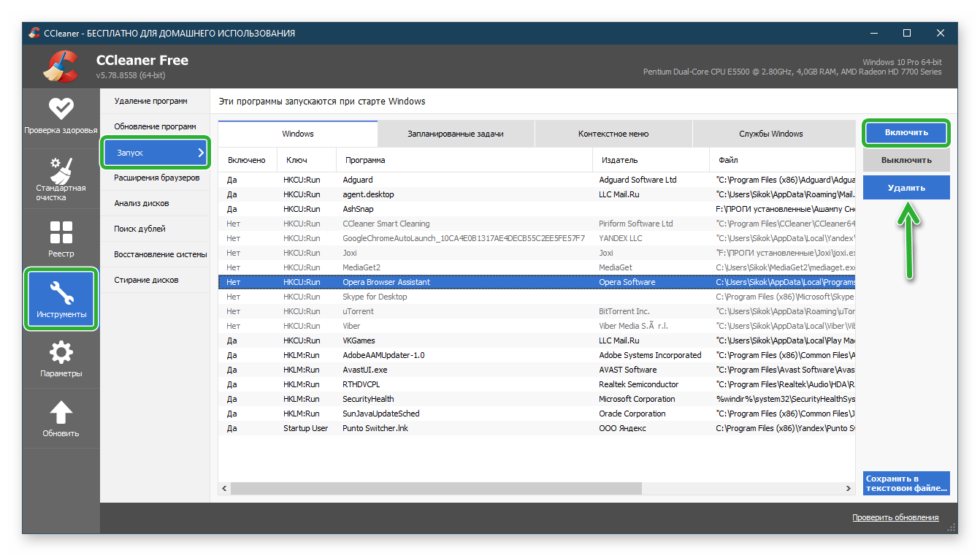Click the Update arrow icon
The image size is (980, 556).
(61, 414)
